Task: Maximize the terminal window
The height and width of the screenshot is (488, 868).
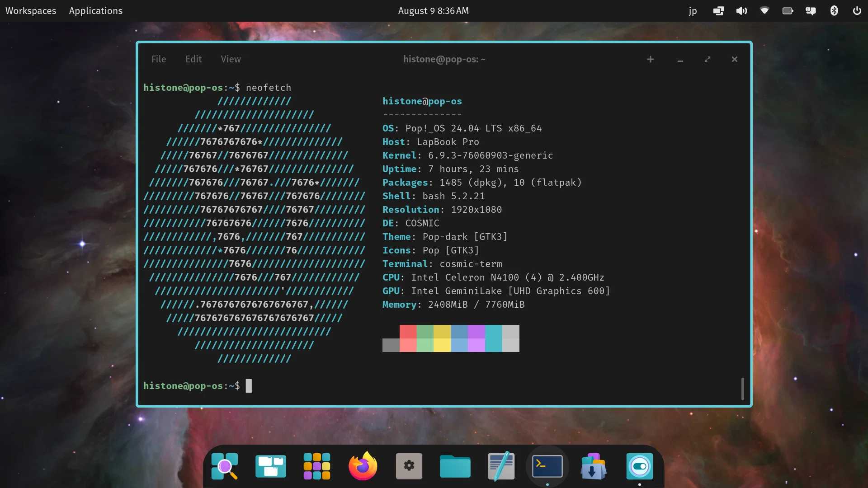Action: (x=708, y=59)
